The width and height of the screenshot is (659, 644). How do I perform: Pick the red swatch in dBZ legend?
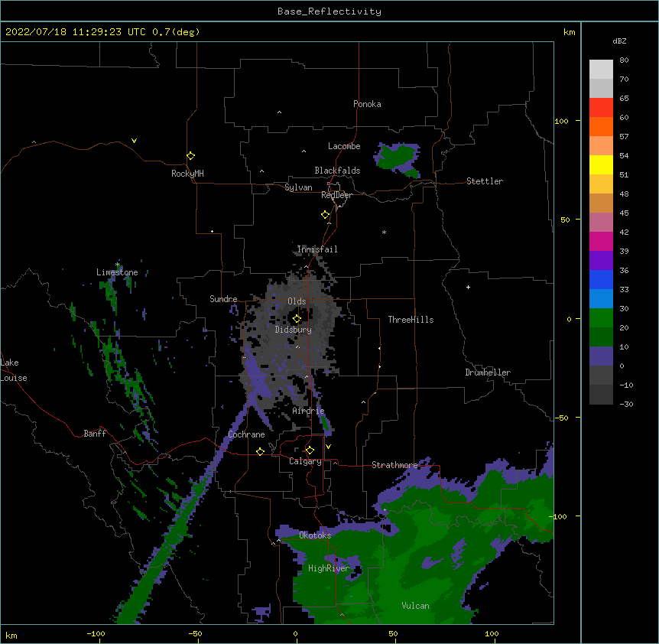pos(601,107)
